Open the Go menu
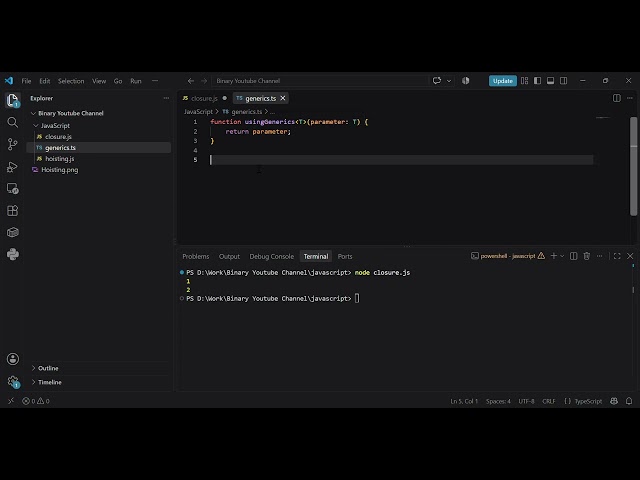Screen dimensions: 640x480 118,81
